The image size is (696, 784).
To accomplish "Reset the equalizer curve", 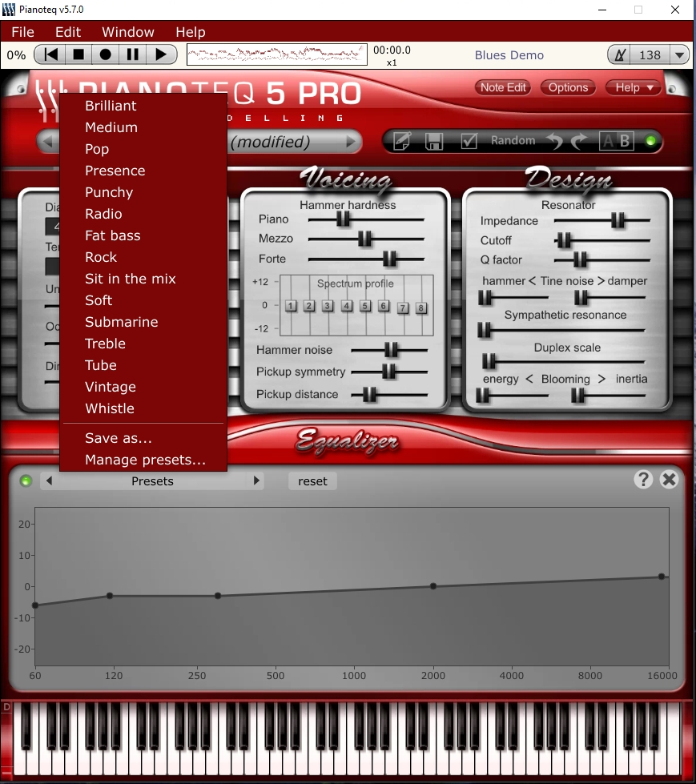I will click(312, 481).
